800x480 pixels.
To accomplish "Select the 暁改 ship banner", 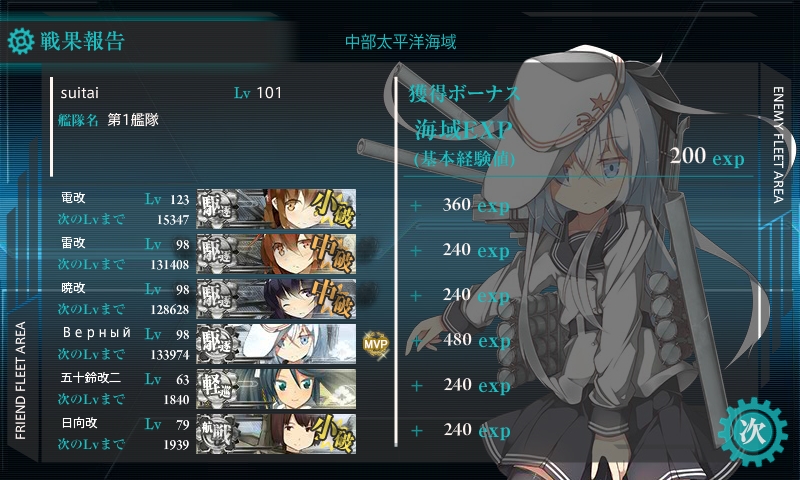I will tap(276, 298).
